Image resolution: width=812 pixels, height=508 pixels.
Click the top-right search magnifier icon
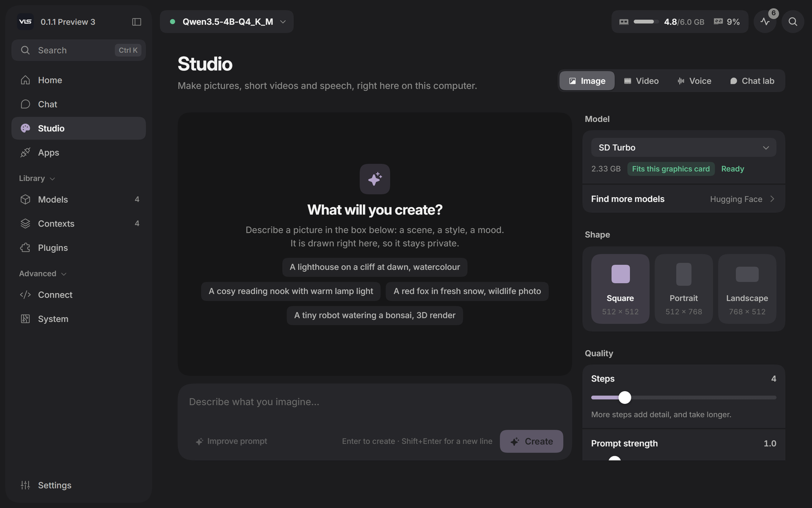793,22
